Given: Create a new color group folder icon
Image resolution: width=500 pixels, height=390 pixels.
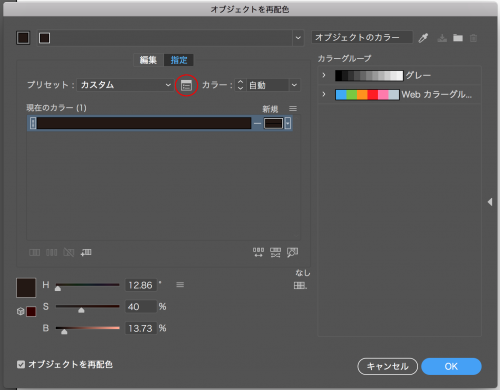Looking at the screenshot, I should 458,38.
